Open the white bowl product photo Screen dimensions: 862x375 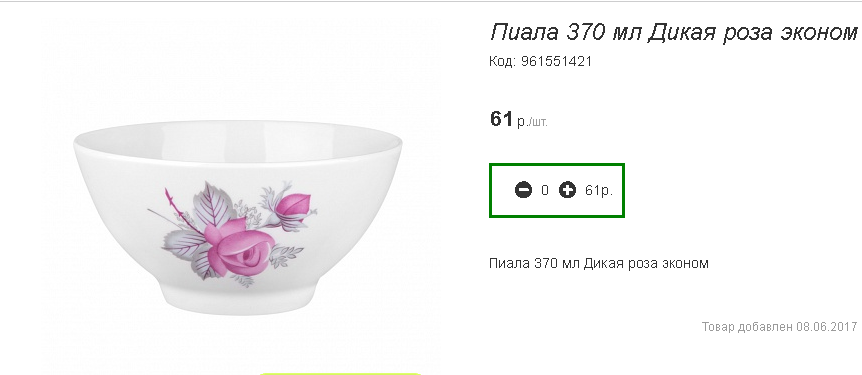click(238, 217)
